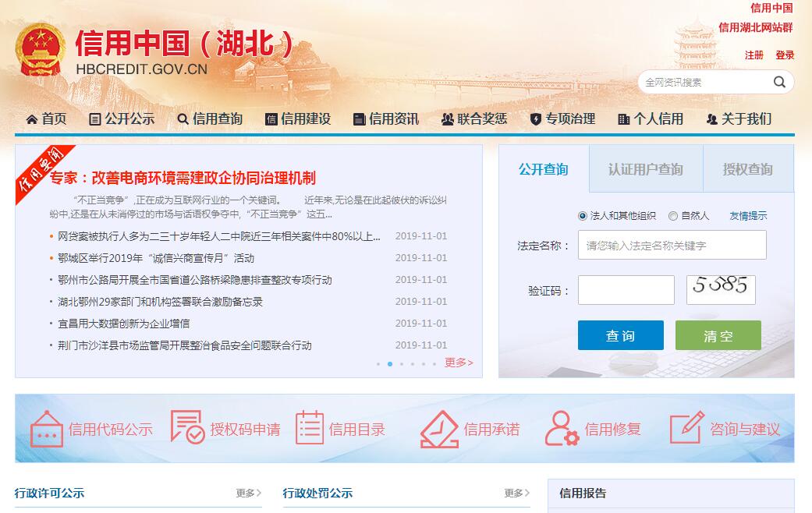The height and width of the screenshot is (513, 812).
Task: Open the 授权码申请 icon
Action: [187, 428]
